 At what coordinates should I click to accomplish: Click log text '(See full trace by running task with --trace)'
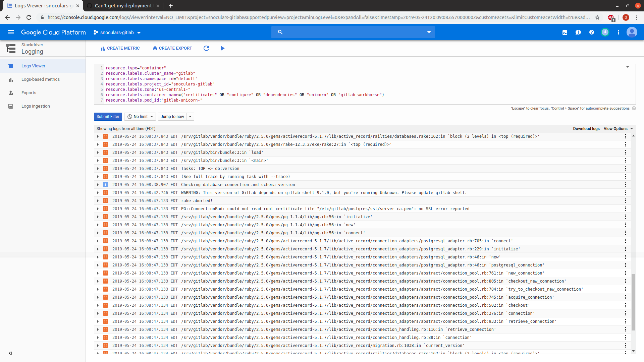[x=235, y=177]
